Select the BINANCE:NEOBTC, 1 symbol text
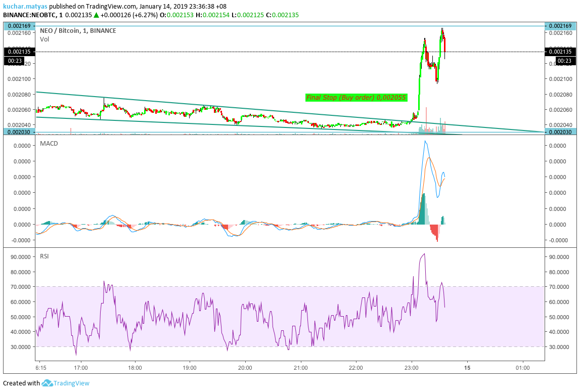 (33, 15)
